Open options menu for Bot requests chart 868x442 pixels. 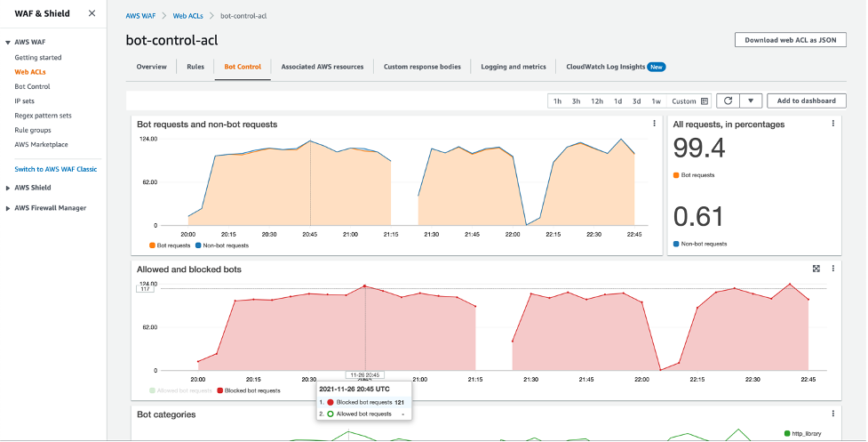655,124
